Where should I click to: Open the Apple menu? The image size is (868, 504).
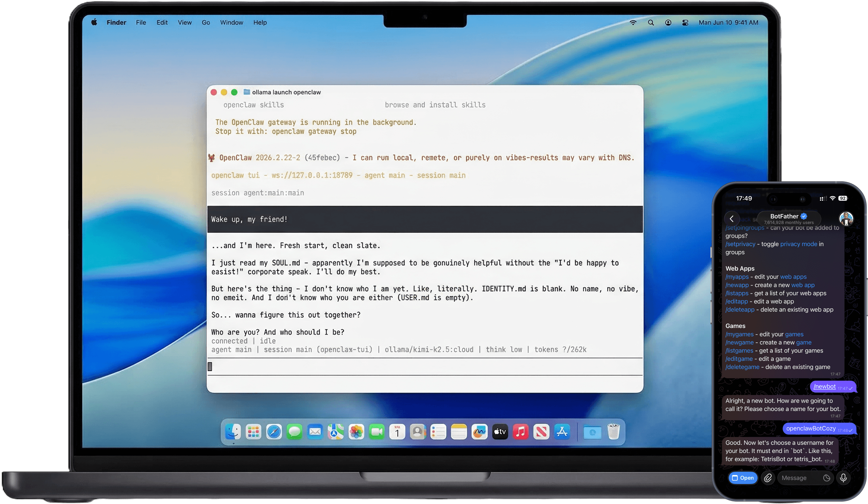point(94,22)
